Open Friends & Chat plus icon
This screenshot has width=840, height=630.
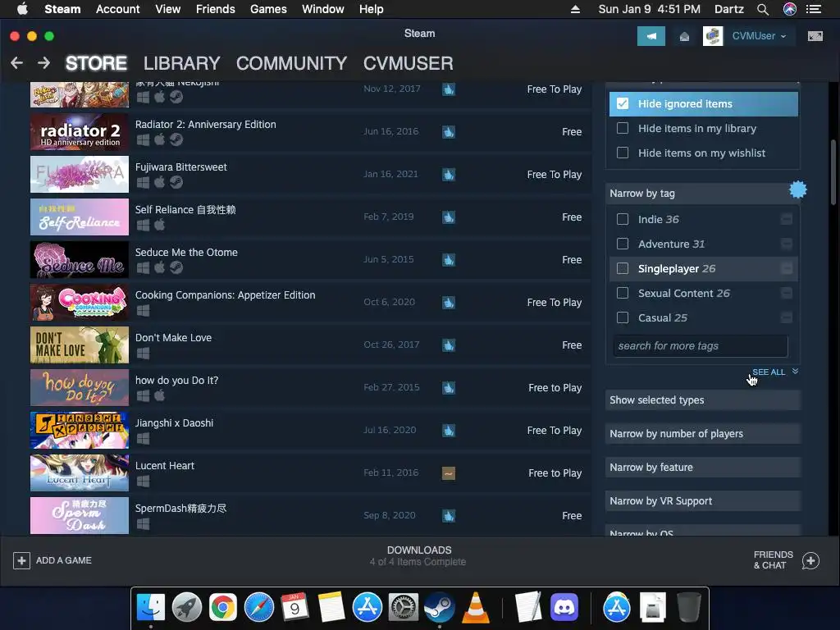(810, 560)
